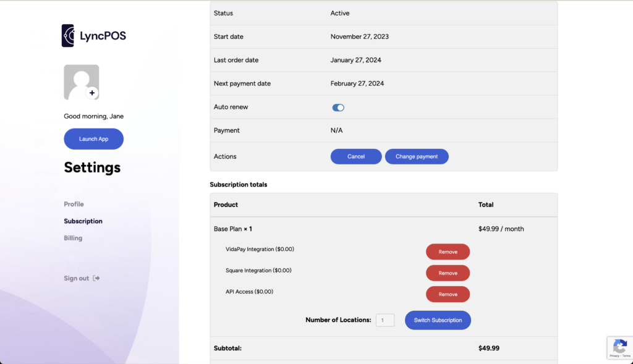Open reCAPTCHA Privacy link
The image size is (633, 364).
(614, 356)
